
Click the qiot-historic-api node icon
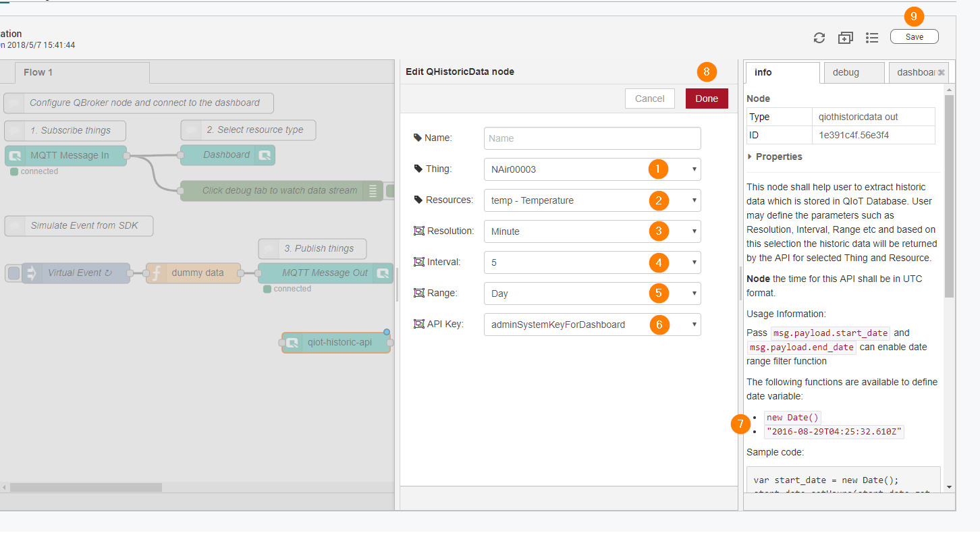292,343
